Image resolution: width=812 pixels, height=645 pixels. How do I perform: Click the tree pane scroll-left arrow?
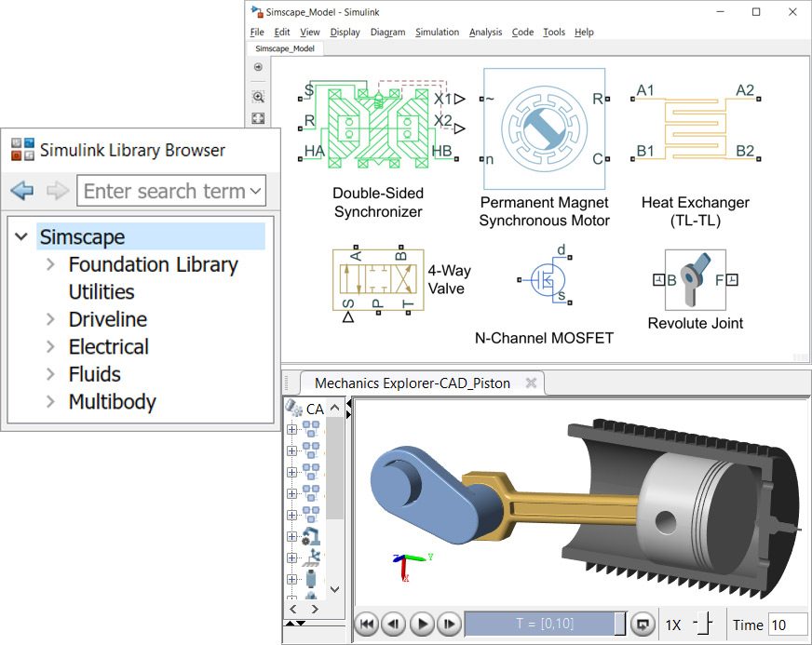click(293, 609)
